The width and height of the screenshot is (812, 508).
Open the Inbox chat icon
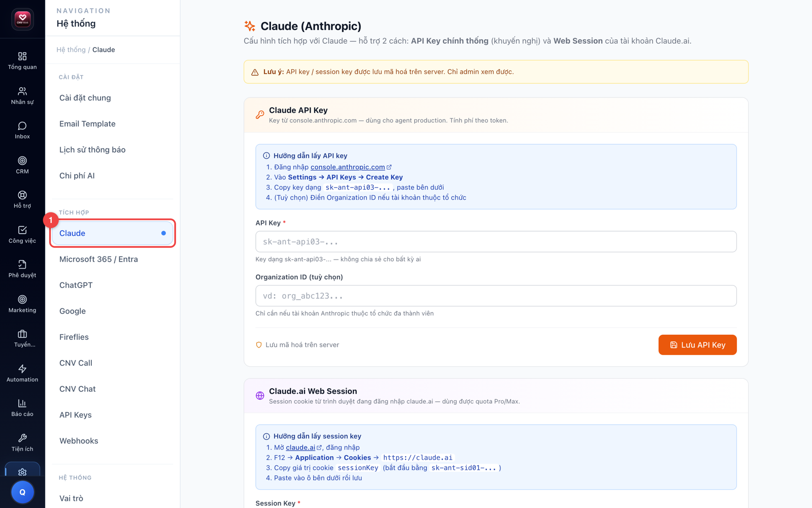22,126
